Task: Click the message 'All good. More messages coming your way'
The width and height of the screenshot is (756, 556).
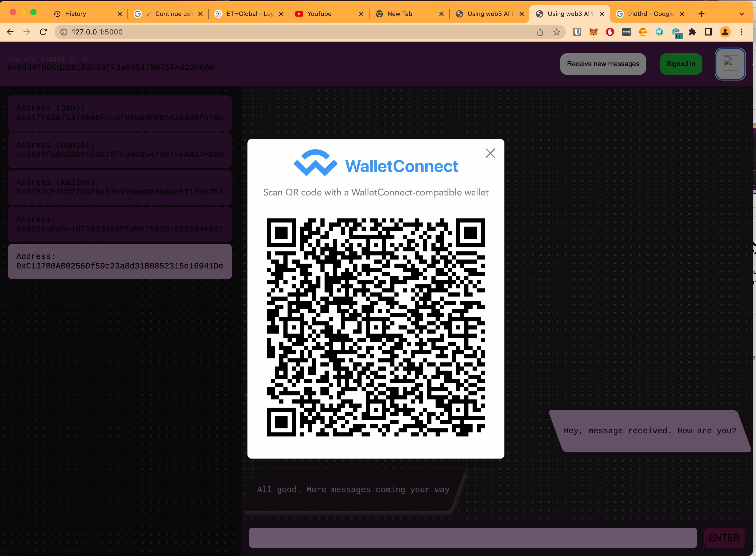Action: tap(353, 490)
